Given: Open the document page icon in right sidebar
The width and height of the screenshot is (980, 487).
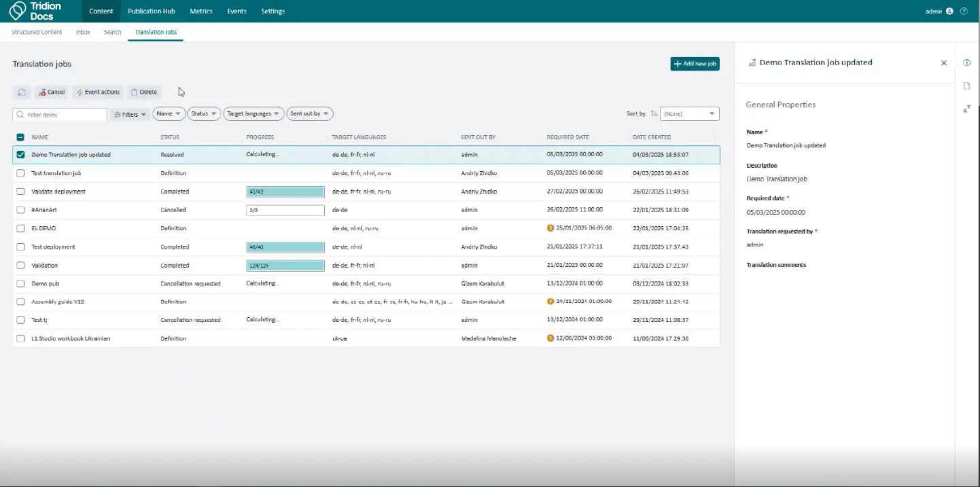Looking at the screenshot, I should [966, 86].
